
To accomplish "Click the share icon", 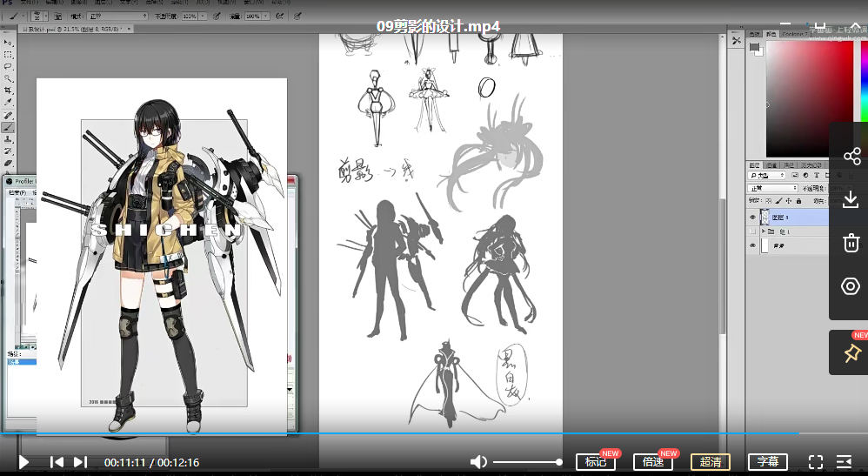I will tap(851, 157).
